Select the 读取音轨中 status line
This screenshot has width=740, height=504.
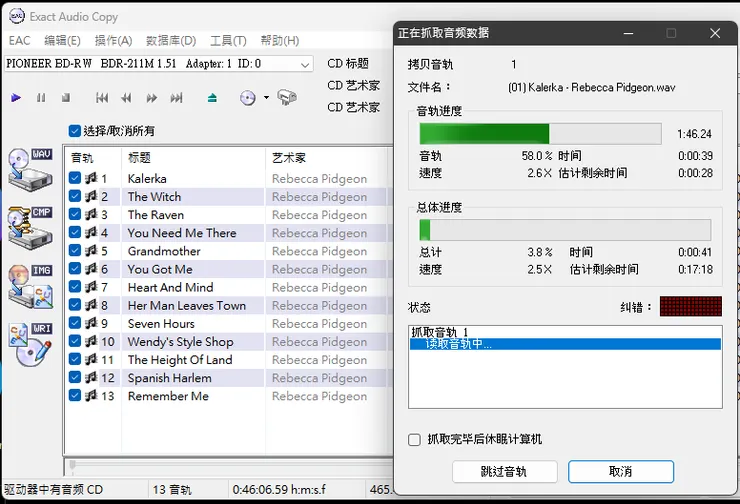[565, 344]
